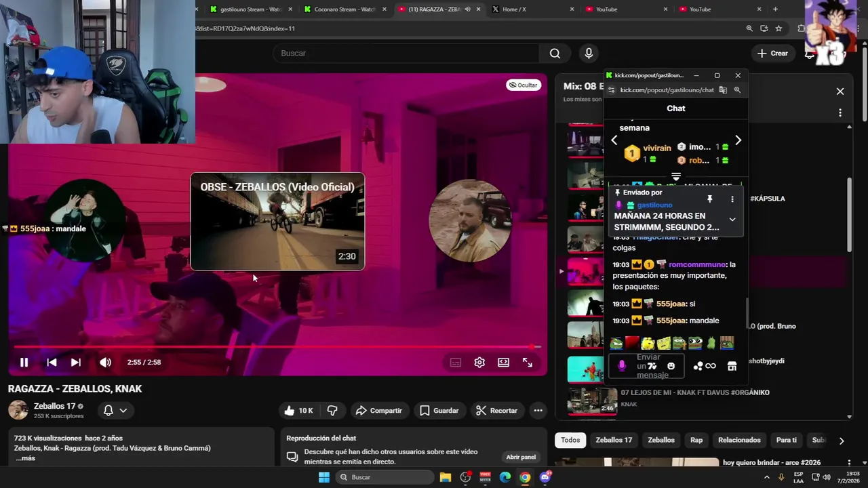Click the Compartir button
868x488 pixels.
click(378, 411)
